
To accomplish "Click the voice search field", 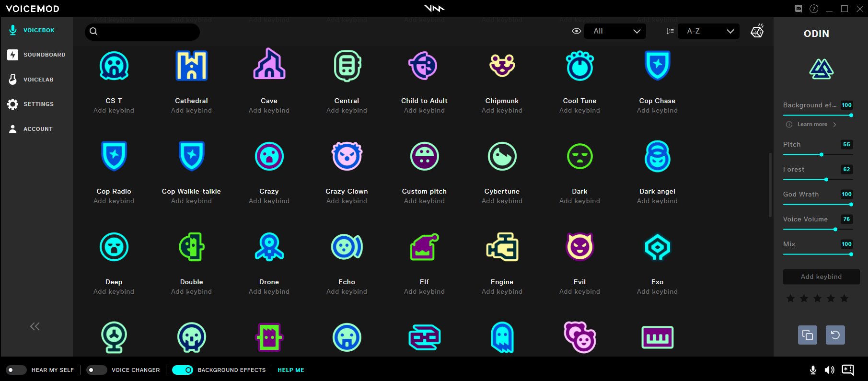I will point(142,31).
